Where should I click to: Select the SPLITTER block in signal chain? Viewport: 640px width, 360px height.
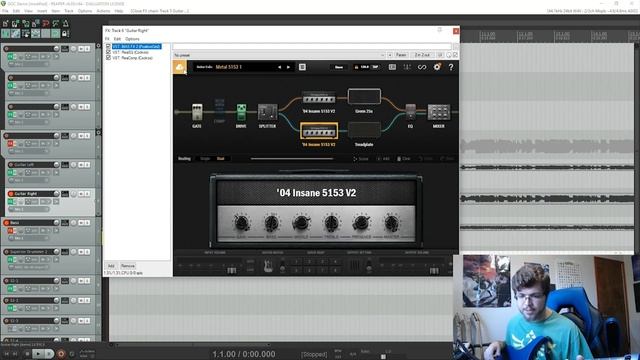267,112
